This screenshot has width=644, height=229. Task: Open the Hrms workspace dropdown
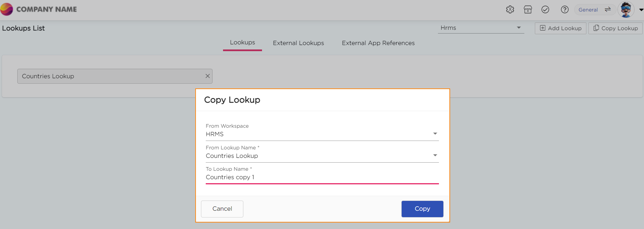click(x=481, y=28)
